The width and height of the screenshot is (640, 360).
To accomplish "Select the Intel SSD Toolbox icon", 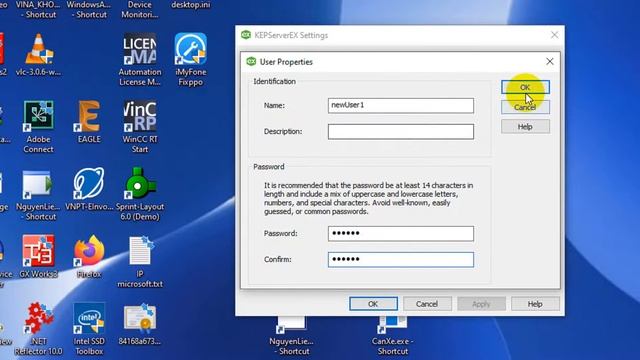I will [89, 329].
